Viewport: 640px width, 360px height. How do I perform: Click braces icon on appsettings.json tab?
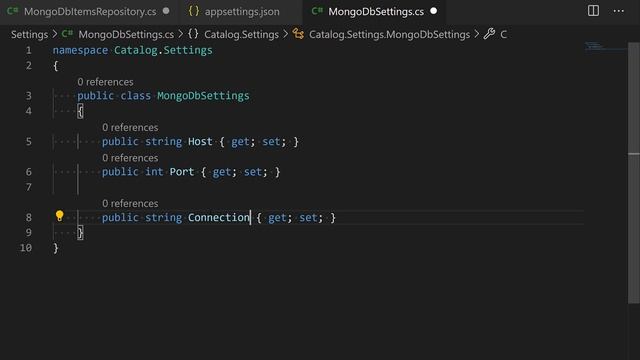coord(194,11)
